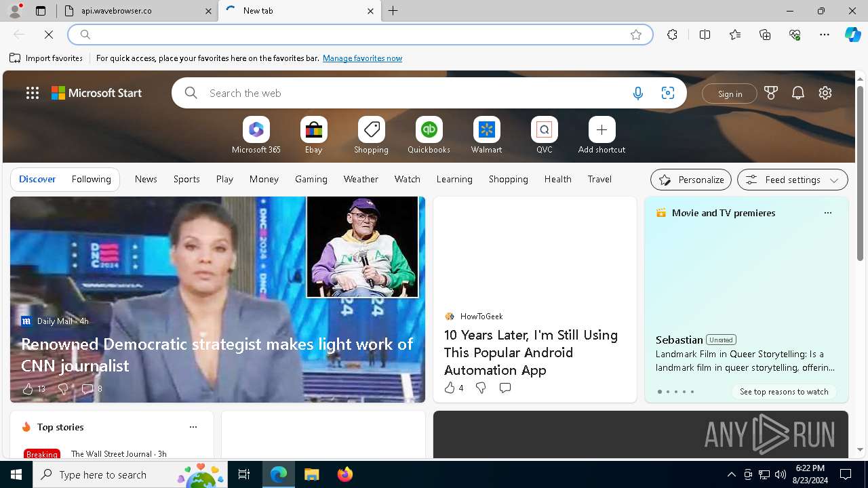Stop loading the page
Image resolution: width=868 pixels, height=488 pixels.
click(49, 35)
